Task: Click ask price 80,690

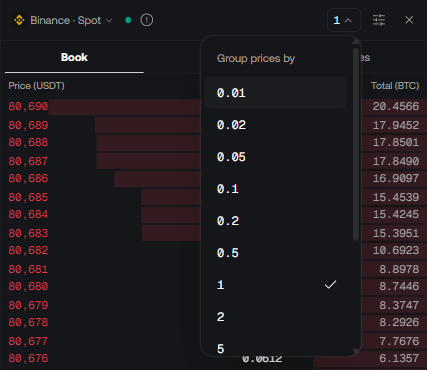Action: pyautogui.click(x=28, y=106)
